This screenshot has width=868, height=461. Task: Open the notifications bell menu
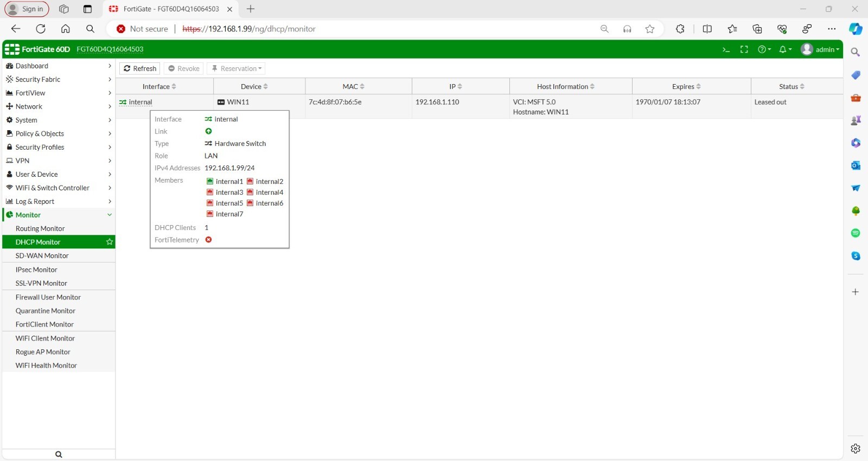click(x=785, y=49)
